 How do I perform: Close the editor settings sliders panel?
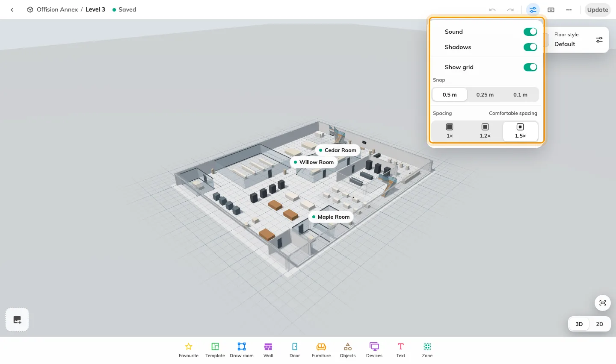(x=533, y=10)
